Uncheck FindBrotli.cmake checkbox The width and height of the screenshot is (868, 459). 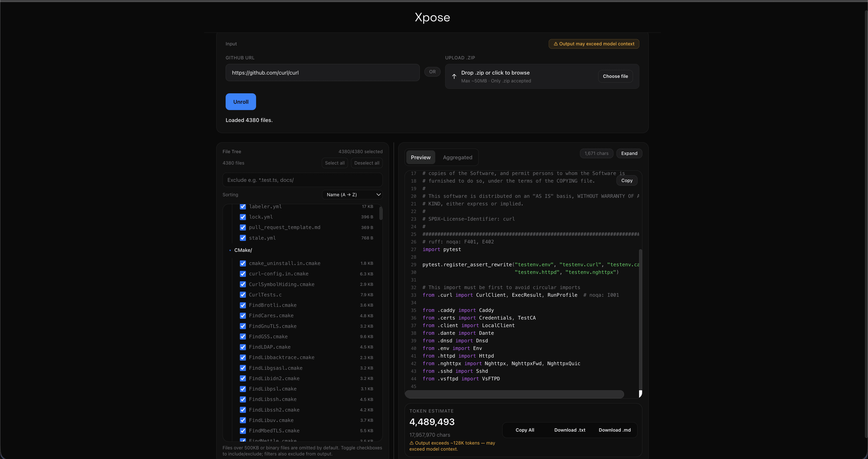point(243,305)
